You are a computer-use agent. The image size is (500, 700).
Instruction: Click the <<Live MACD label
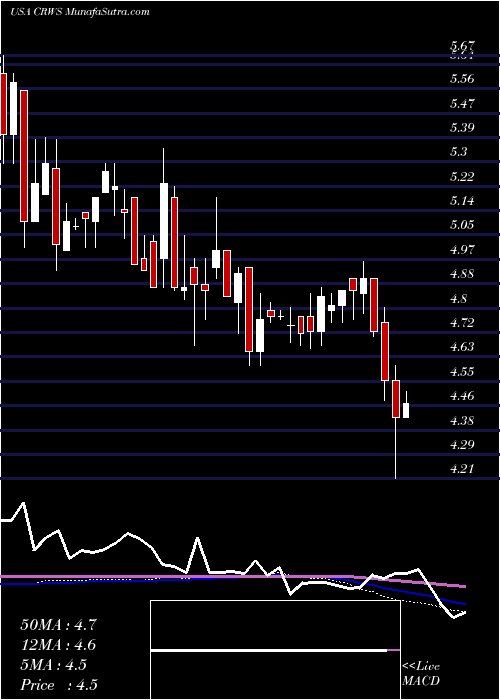[x=421, y=673]
